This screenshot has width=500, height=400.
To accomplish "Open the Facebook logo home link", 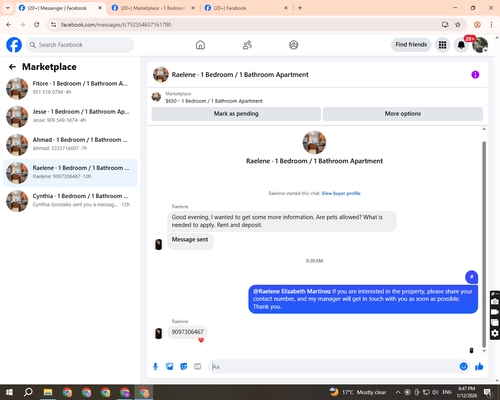I will 14,45.
